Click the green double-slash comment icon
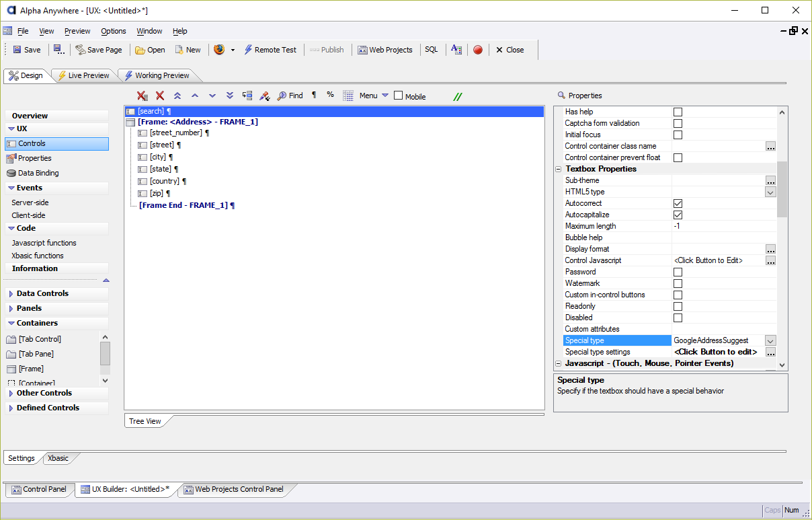This screenshot has height=520, width=812. (458, 96)
